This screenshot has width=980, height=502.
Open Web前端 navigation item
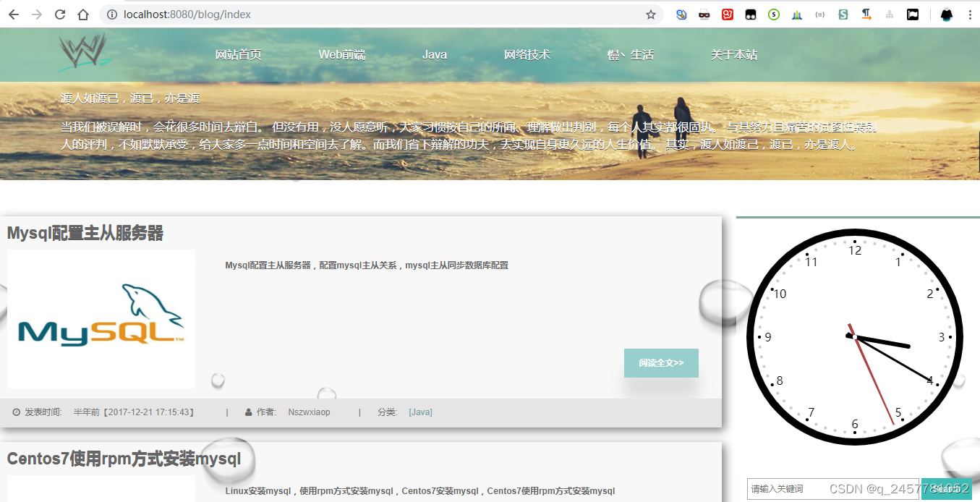coord(341,55)
